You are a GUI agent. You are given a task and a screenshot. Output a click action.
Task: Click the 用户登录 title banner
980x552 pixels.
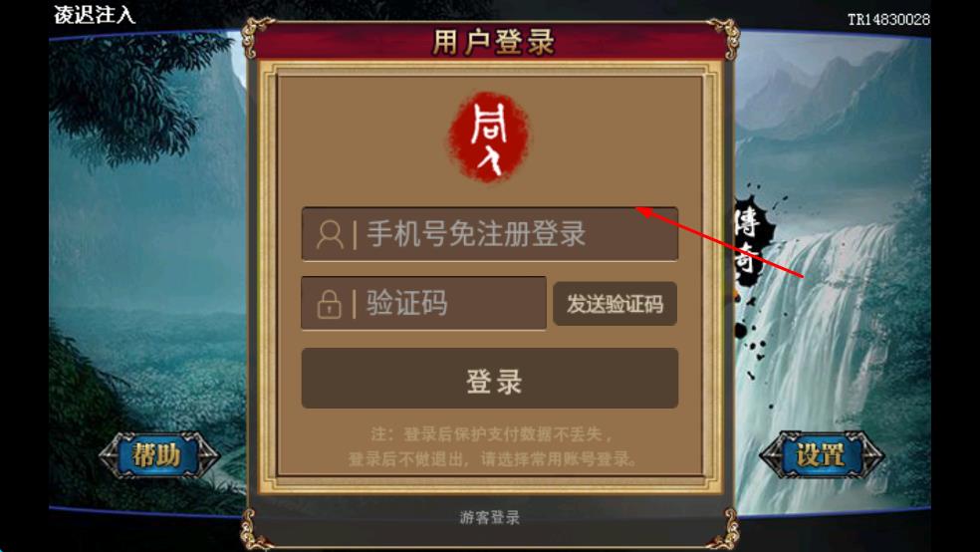click(x=493, y=42)
